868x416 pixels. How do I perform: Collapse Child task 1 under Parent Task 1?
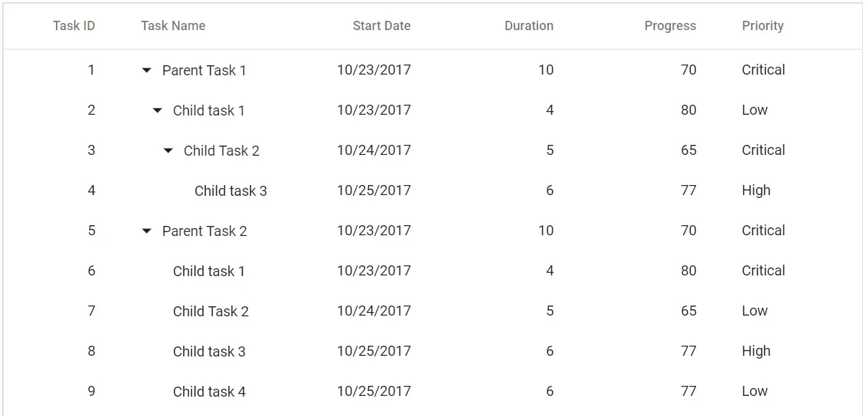pos(156,110)
